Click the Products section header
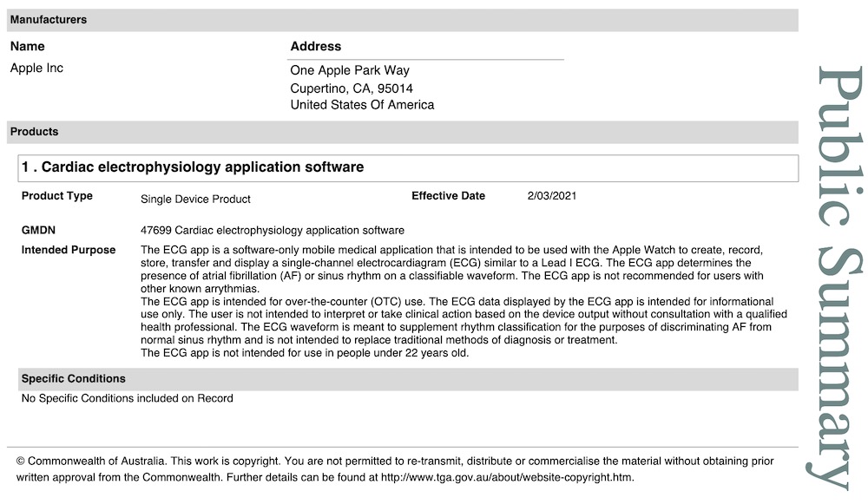The image size is (868, 504). [35, 132]
